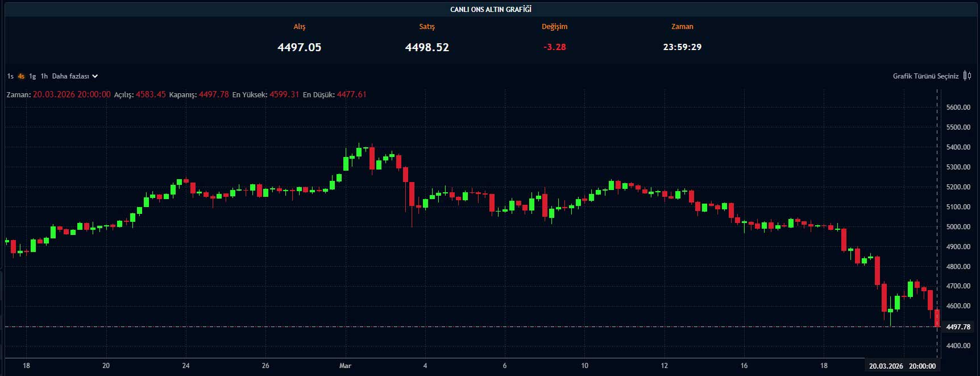Click the Satış price value 4498.52
Viewport: 980px width, 376px height.
click(427, 47)
